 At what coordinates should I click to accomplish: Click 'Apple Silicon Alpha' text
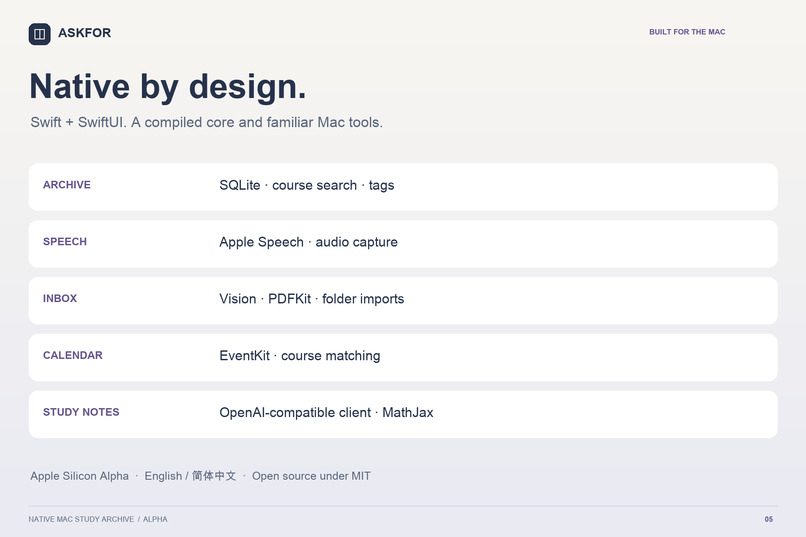(x=79, y=476)
